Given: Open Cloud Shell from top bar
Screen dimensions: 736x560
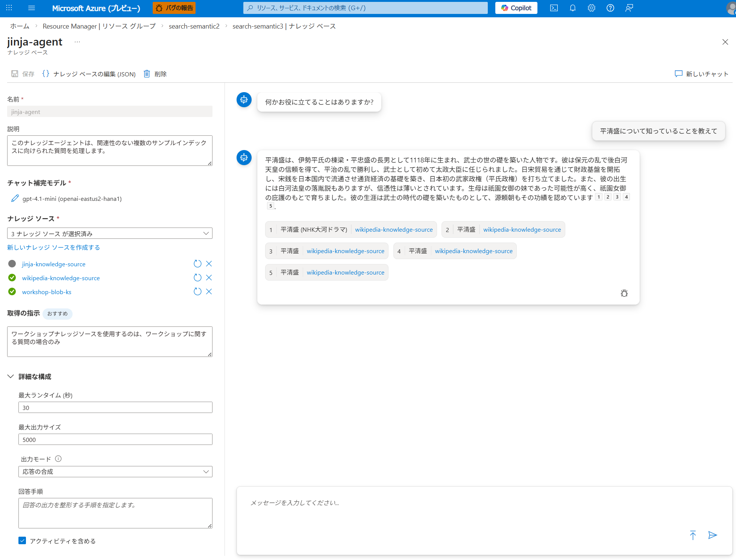Looking at the screenshot, I should (x=554, y=8).
